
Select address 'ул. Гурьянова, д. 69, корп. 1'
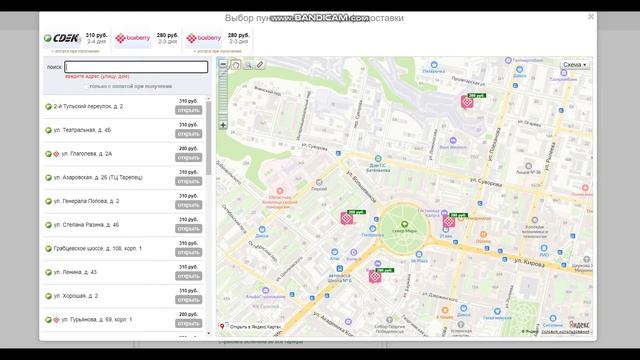point(97,320)
